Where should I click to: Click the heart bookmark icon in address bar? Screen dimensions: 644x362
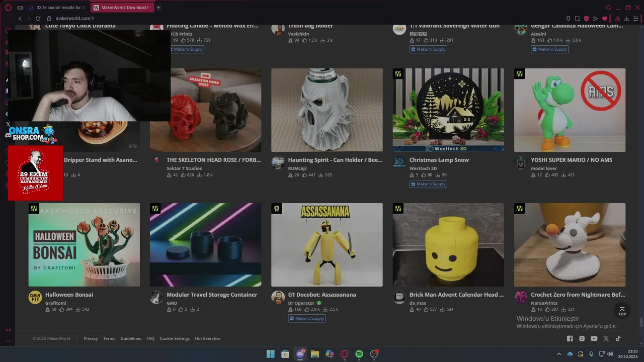[x=604, y=19]
